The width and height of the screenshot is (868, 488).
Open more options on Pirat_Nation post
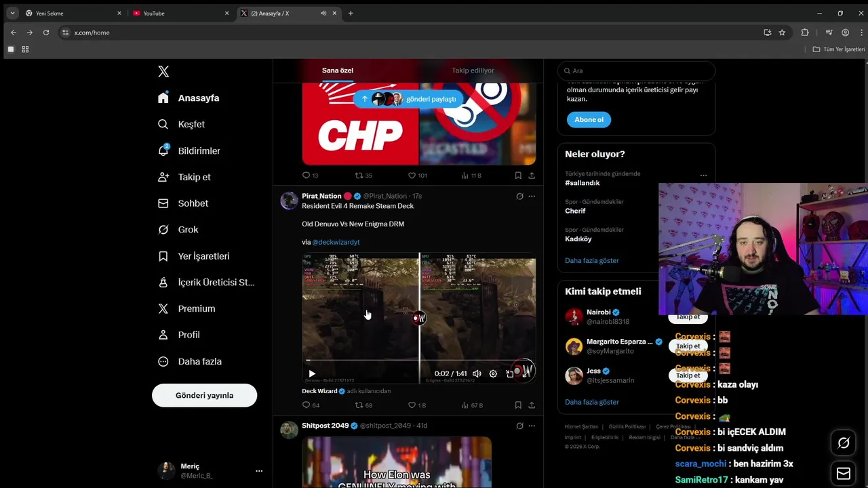click(x=532, y=197)
